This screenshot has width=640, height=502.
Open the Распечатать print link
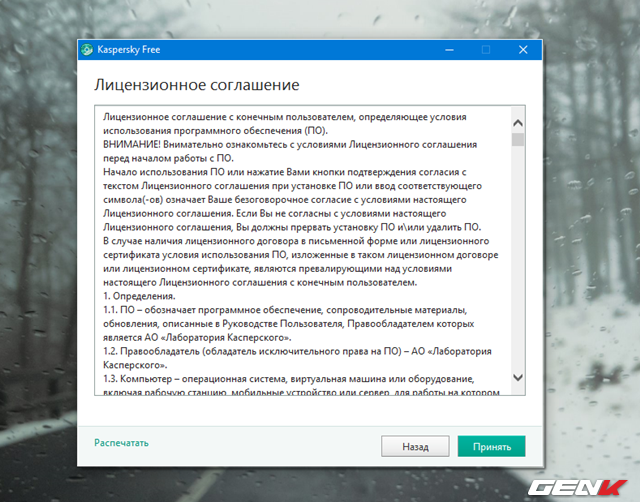coord(121,441)
